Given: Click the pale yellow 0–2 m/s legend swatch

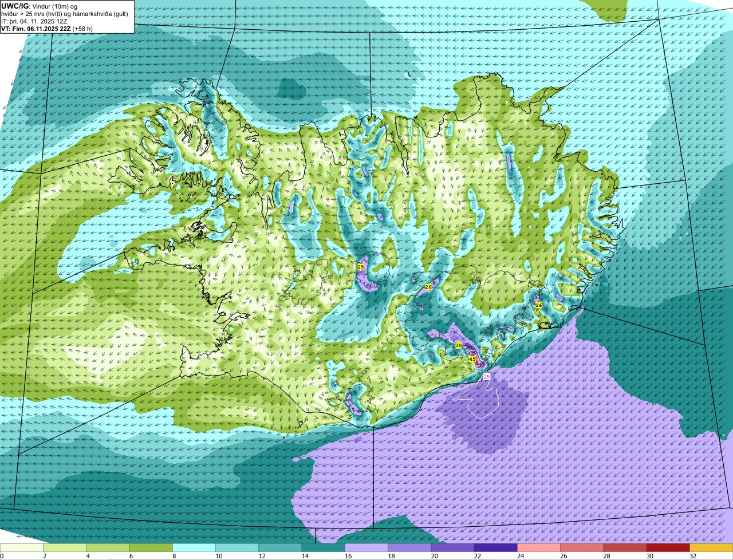Looking at the screenshot, I should pos(22,548).
